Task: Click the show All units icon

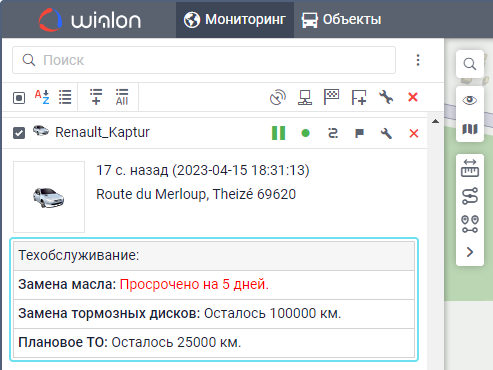Action: point(122,97)
